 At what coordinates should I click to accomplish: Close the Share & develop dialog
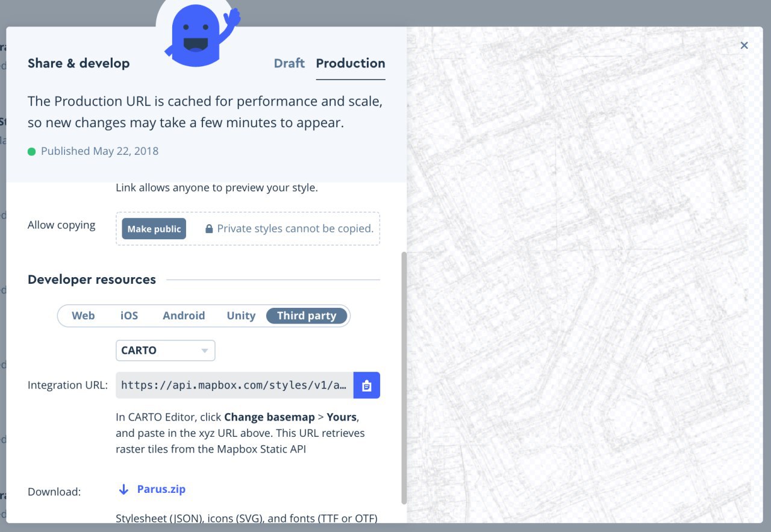[744, 45]
